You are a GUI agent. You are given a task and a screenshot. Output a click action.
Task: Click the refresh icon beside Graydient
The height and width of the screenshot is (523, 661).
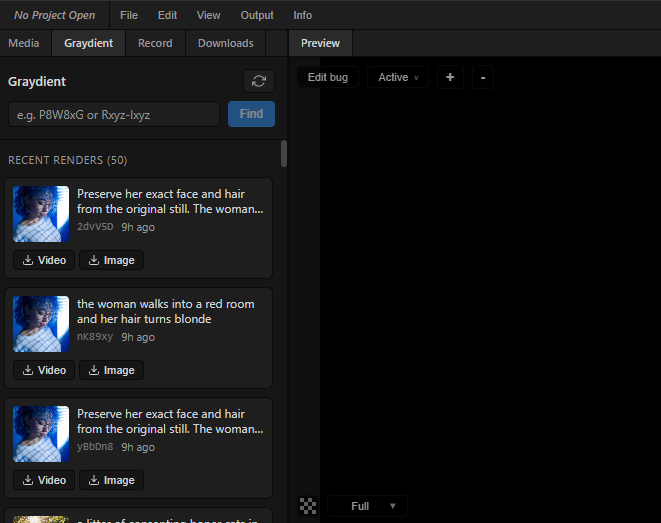[x=258, y=82]
